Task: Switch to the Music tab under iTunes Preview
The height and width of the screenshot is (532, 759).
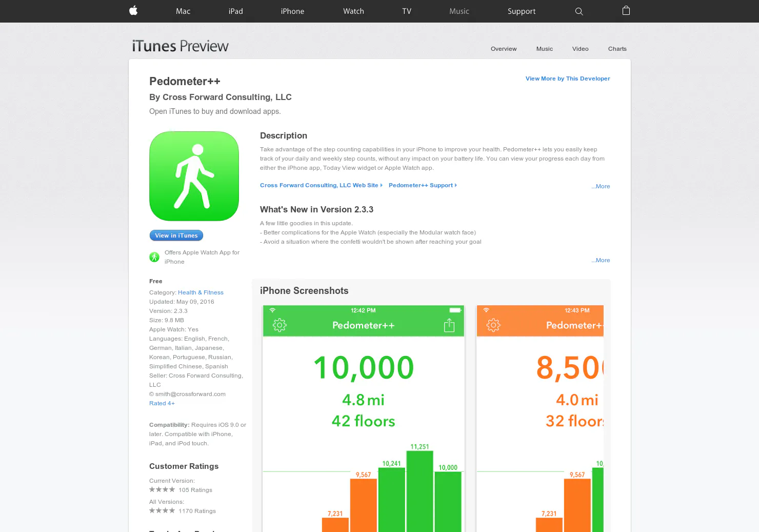Action: pos(545,49)
